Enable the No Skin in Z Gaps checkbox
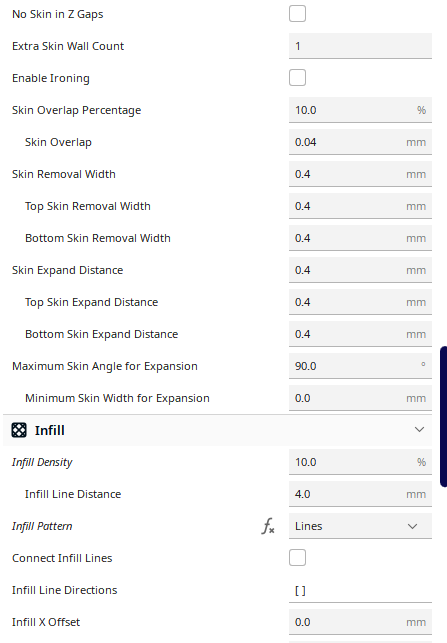The image size is (447, 643). point(297,14)
